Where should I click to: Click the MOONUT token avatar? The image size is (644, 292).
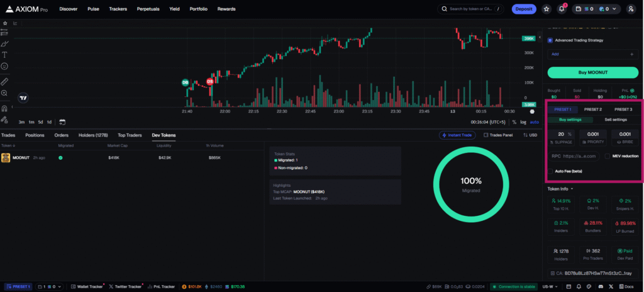[x=6, y=158]
